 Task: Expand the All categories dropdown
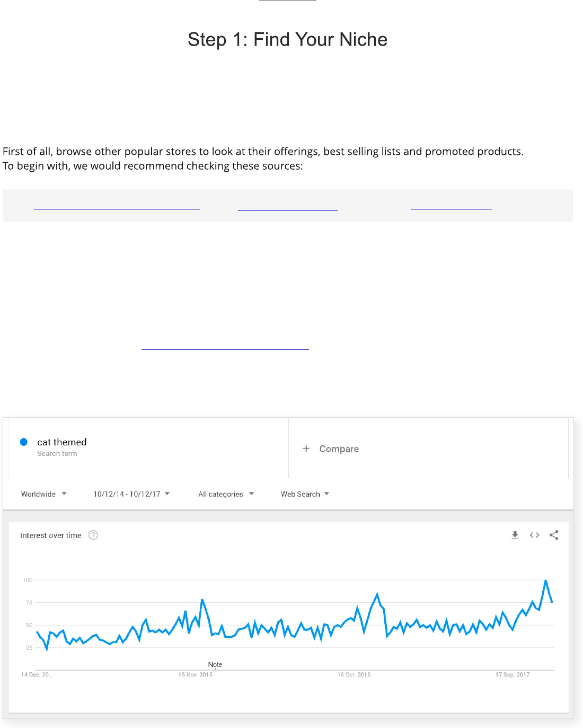(226, 494)
